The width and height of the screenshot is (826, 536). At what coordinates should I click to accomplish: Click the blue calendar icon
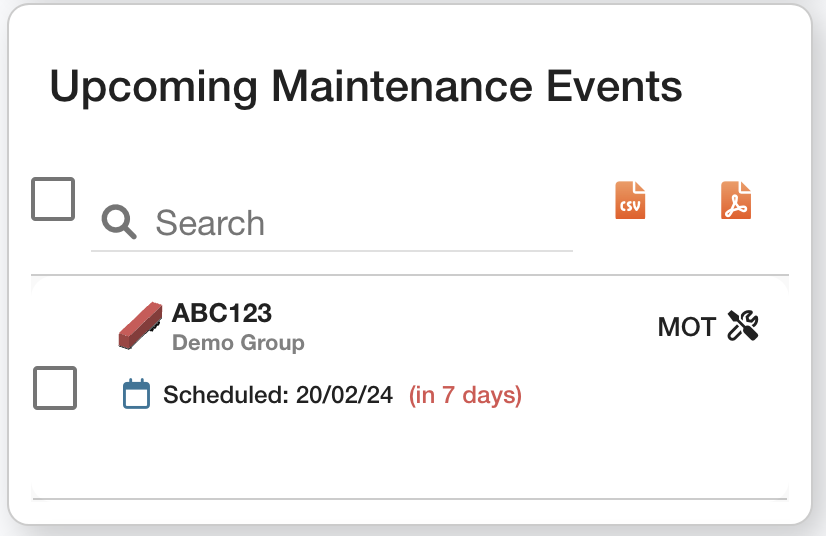click(136, 395)
